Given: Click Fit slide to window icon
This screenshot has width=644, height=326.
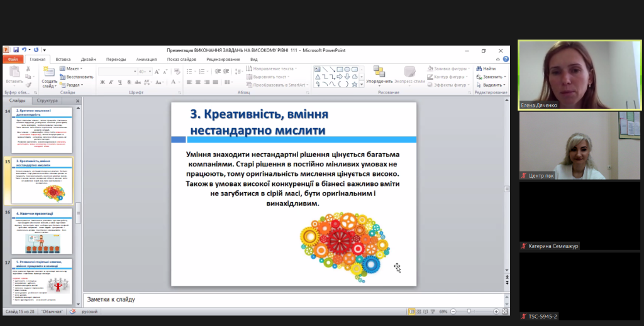Looking at the screenshot, I should (504, 312).
